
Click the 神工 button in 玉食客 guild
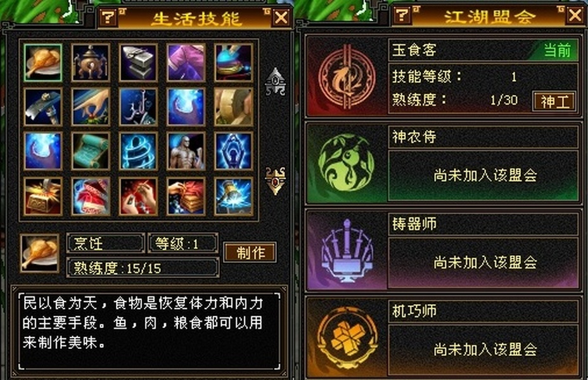pyautogui.click(x=554, y=101)
